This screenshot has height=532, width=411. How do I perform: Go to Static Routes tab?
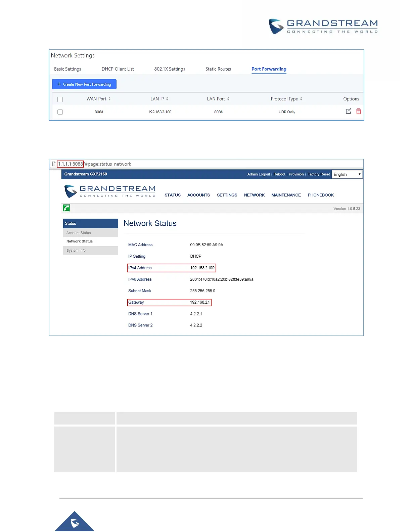click(218, 69)
